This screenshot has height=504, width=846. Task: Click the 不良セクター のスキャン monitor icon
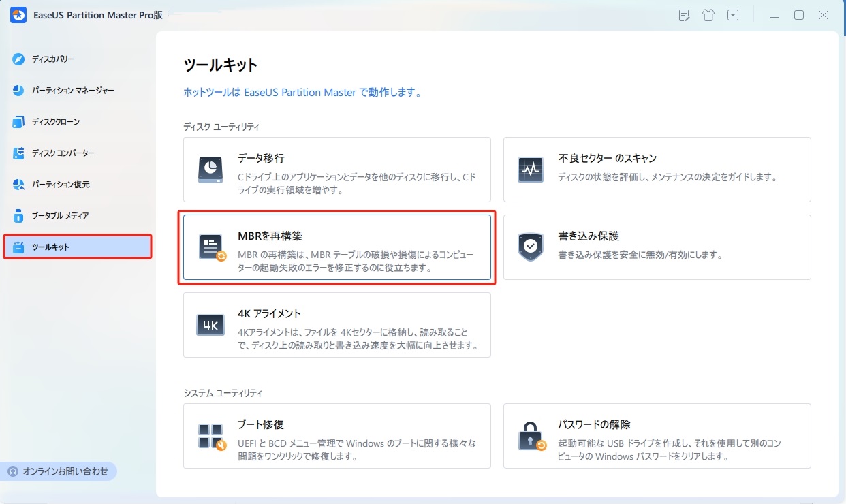tap(530, 170)
